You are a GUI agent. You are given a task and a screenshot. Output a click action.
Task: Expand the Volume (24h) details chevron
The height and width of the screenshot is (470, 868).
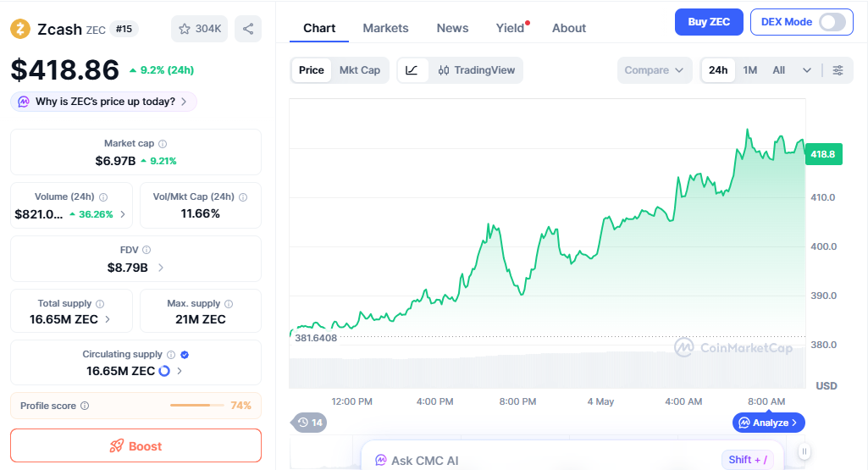pos(123,214)
